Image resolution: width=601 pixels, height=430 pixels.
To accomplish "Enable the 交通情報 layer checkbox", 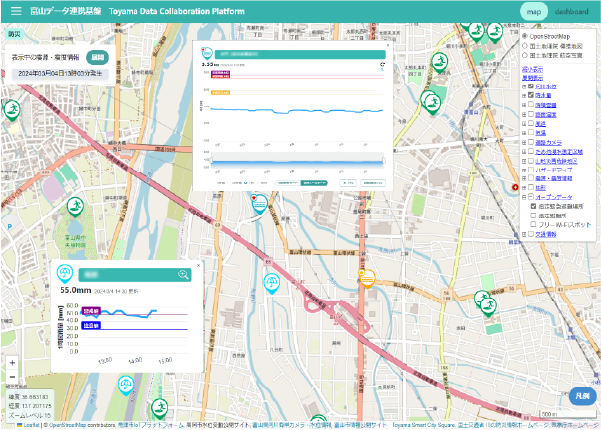I will coord(530,234).
